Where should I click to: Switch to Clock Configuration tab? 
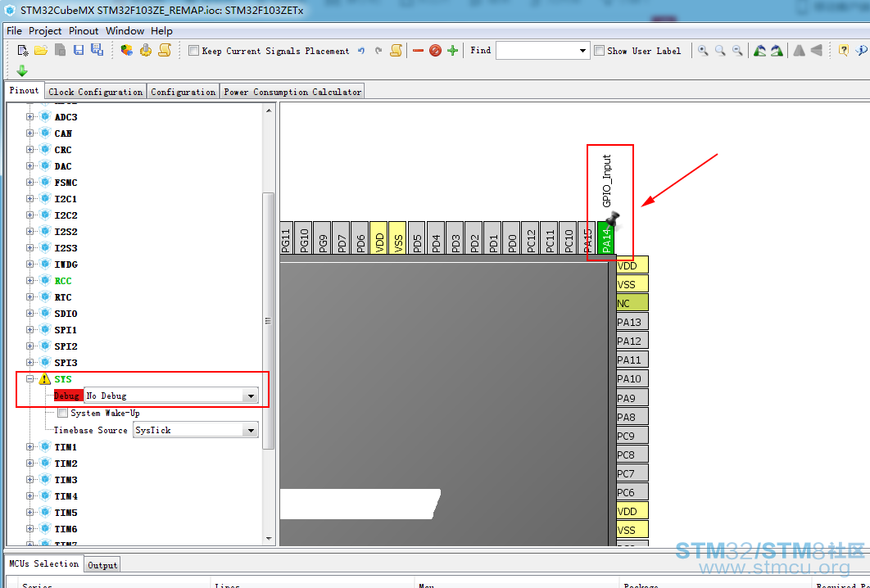pos(95,92)
